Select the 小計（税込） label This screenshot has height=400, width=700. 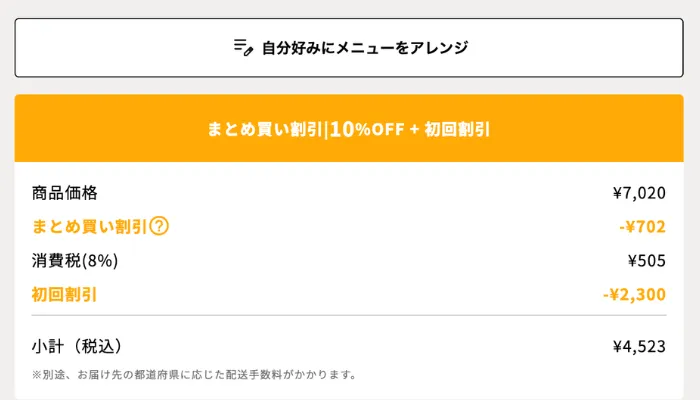(77, 347)
